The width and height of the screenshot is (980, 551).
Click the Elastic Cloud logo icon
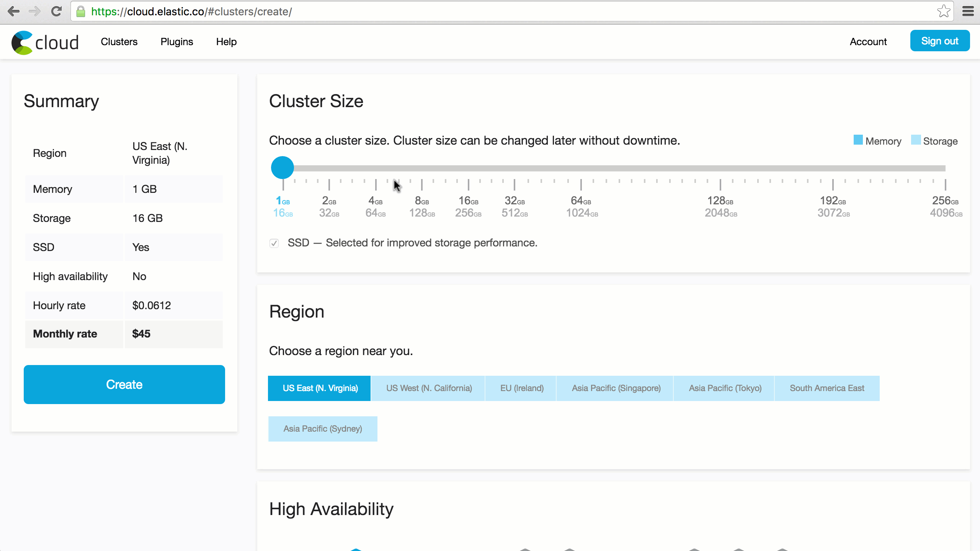coord(21,41)
